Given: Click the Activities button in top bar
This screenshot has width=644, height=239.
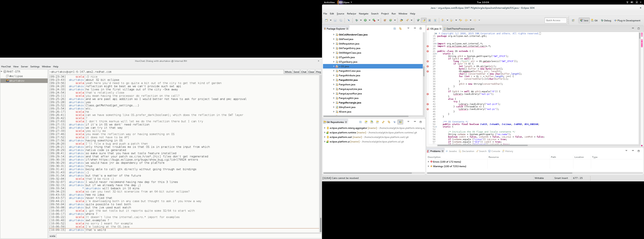Looking at the screenshot, I should click(x=329, y=2).
